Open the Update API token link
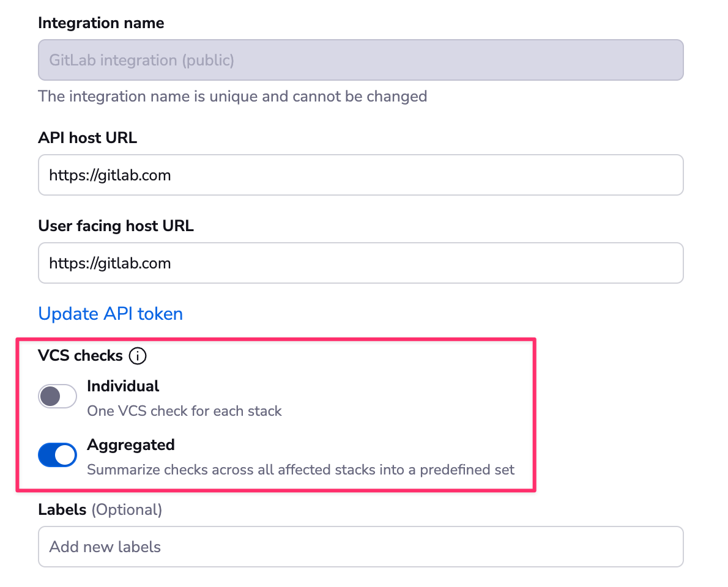The image size is (728, 587). pyautogui.click(x=110, y=314)
